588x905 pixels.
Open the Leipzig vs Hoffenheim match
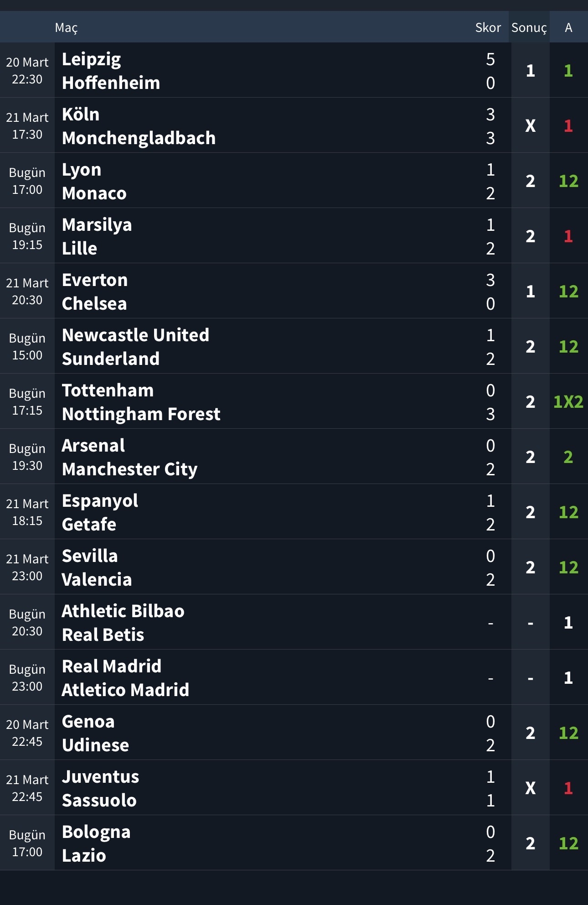pos(255,71)
